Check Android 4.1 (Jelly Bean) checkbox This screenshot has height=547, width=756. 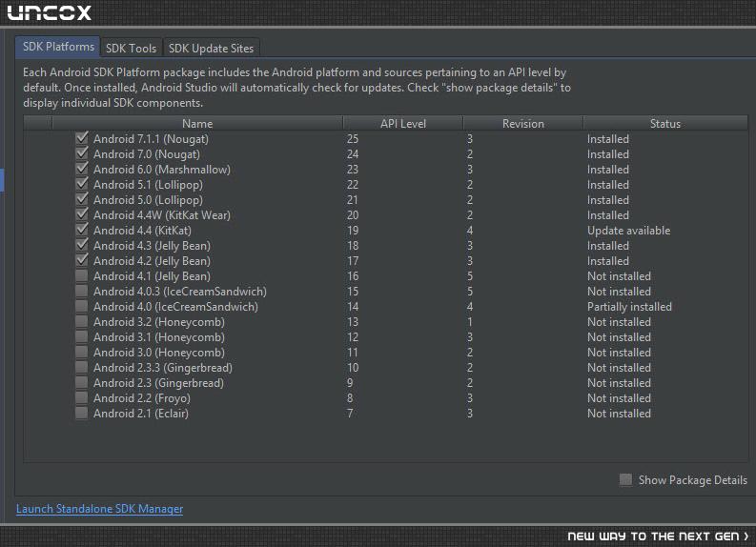coord(82,275)
